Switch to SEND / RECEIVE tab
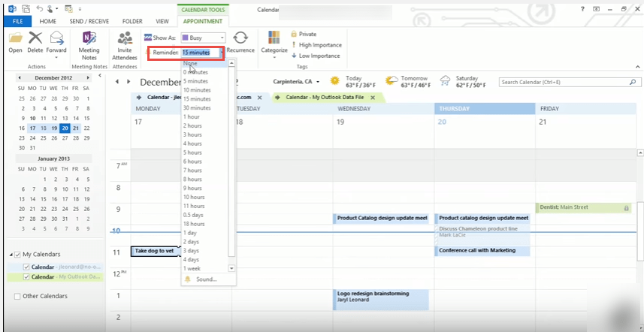 click(x=89, y=21)
